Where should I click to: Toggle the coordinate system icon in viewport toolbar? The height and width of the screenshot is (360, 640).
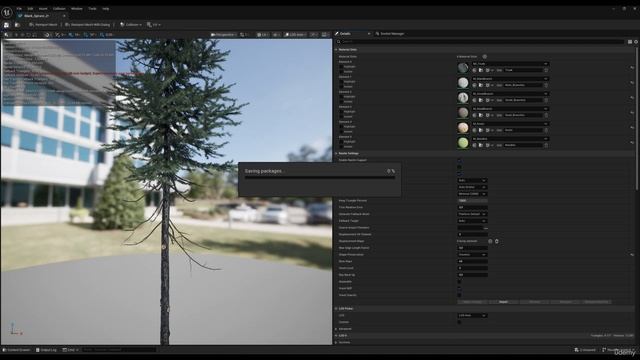[48, 35]
